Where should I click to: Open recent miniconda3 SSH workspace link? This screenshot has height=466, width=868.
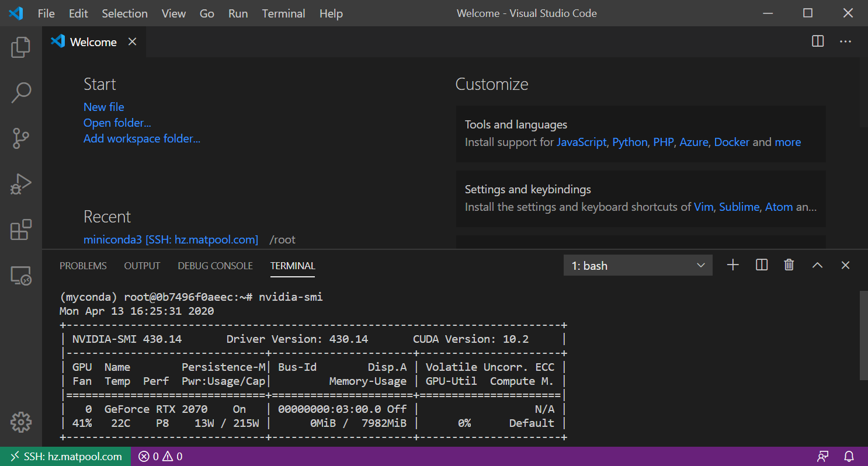(x=171, y=239)
